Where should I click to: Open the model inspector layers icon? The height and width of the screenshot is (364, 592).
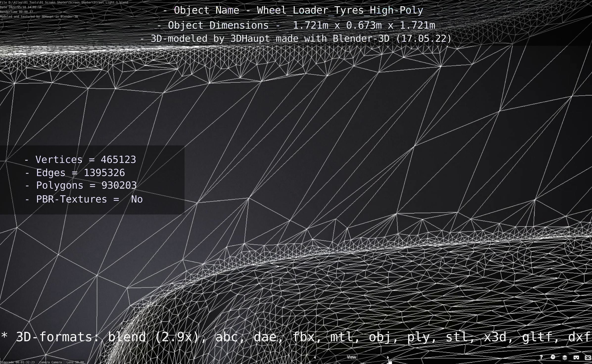tap(565, 357)
